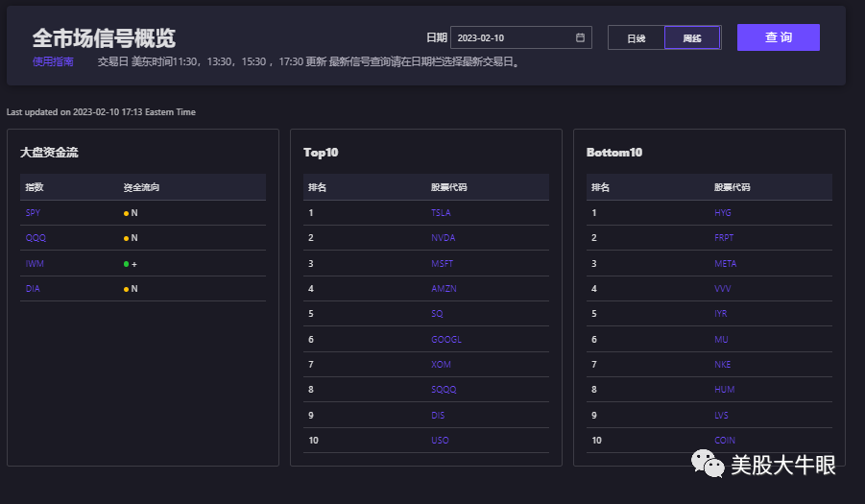Click the 排名 header in Bottom10 table
Viewport: 865px width, 504px height.
click(600, 187)
